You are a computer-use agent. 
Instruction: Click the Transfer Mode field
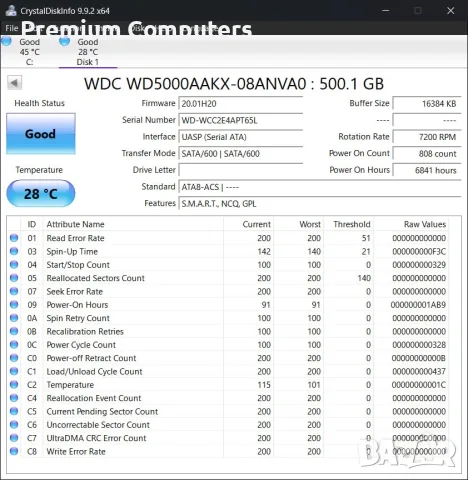[x=241, y=154]
